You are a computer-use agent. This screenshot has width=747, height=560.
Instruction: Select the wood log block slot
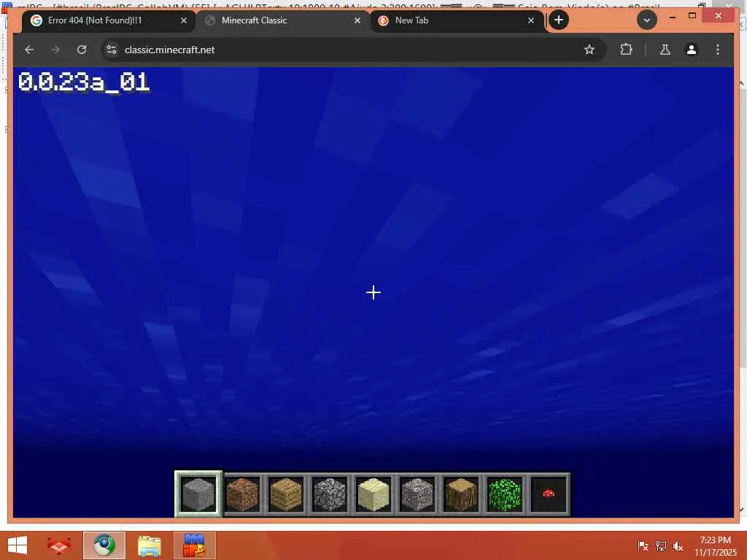click(x=461, y=494)
